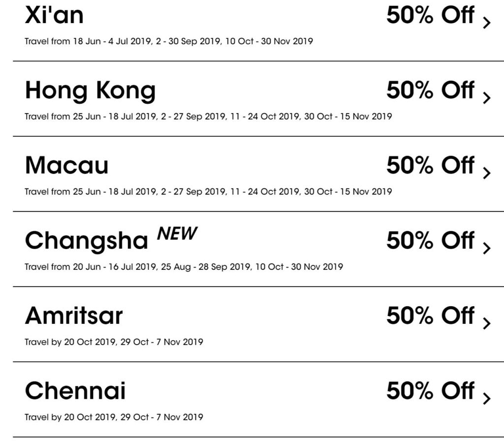Image resolution: width=504 pixels, height=446 pixels.
Task: Click the Xi'an travel dates text
Action: tap(168, 41)
